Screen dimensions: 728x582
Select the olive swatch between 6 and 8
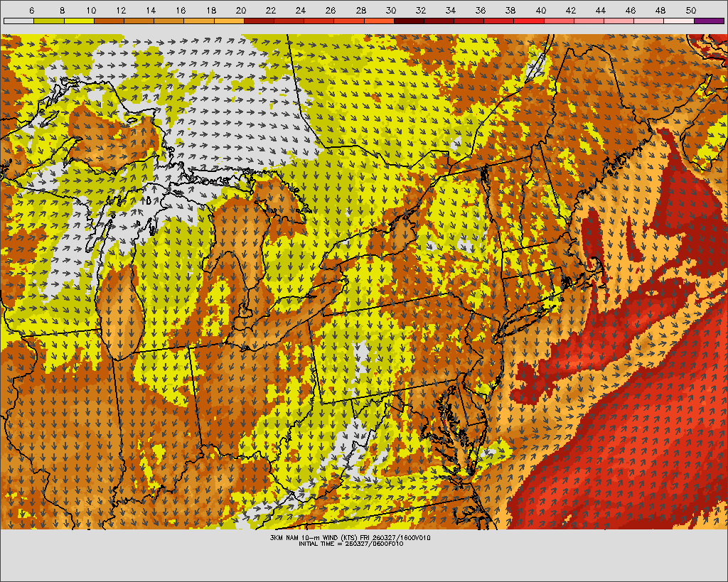pyautogui.click(x=49, y=21)
